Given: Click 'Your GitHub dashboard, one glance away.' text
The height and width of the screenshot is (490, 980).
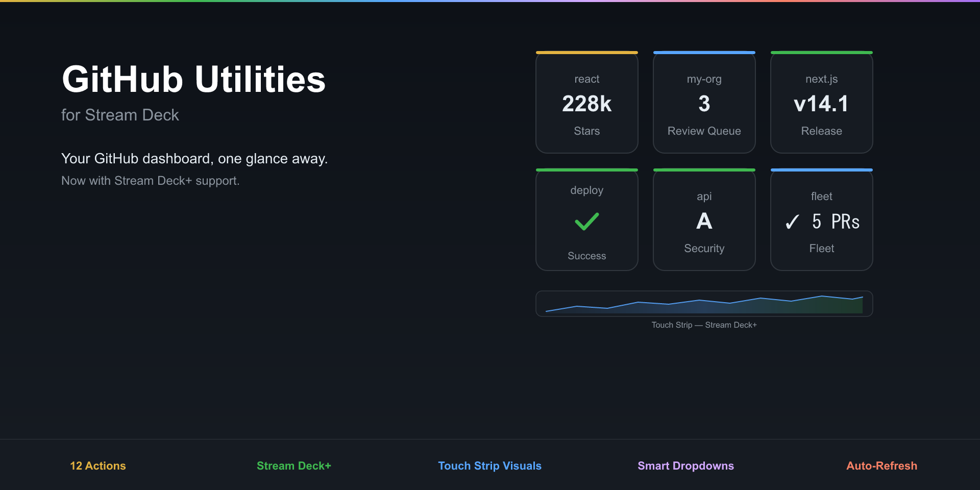Looking at the screenshot, I should [194, 159].
